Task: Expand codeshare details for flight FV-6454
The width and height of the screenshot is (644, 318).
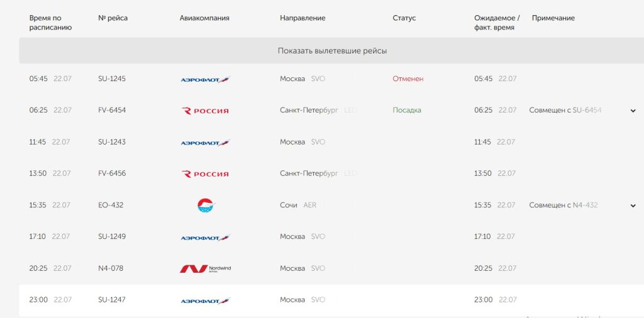Action: click(633, 111)
